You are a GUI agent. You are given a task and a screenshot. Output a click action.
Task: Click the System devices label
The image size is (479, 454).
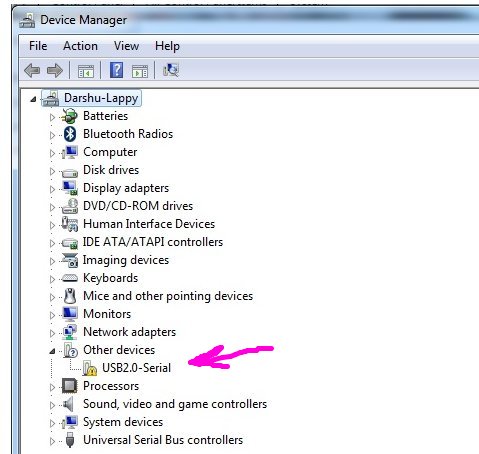[123, 422]
